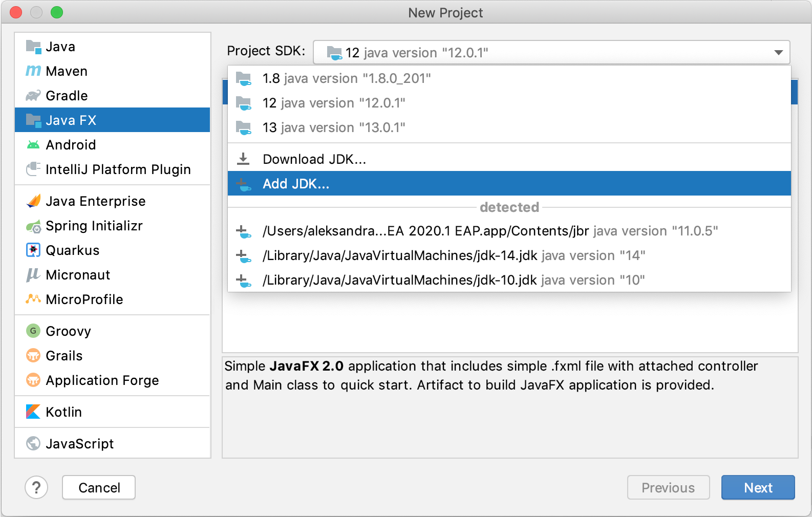812x517 pixels.
Task: Click the plus icon for detected jbr 11.0.5
Action: [244, 231]
